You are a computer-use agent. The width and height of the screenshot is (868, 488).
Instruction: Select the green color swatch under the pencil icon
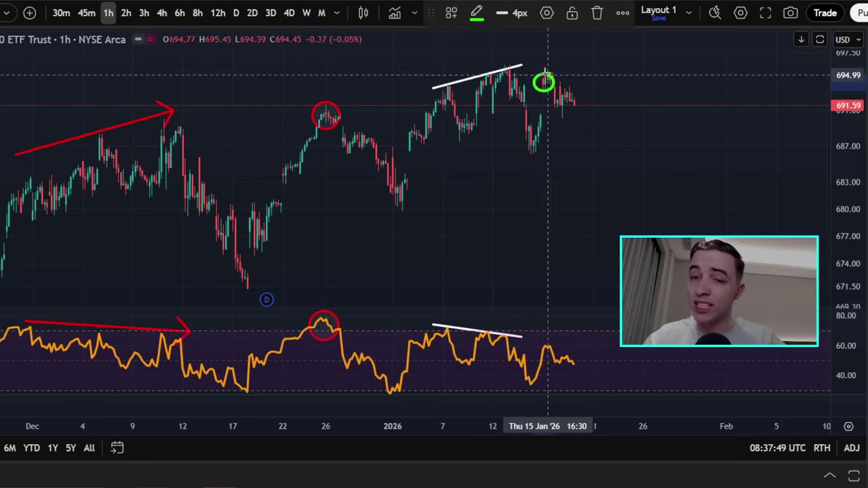(x=477, y=20)
